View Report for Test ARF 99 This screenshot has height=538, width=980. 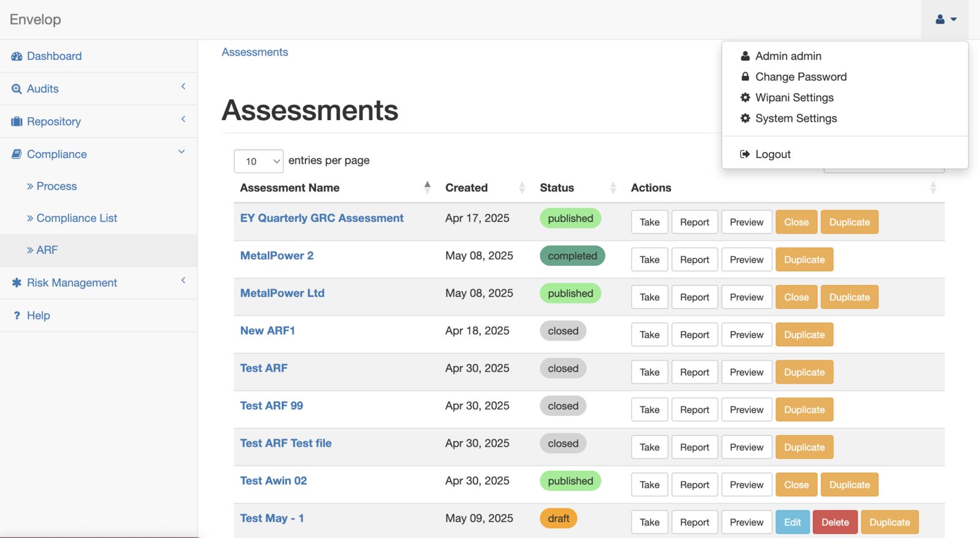pyautogui.click(x=695, y=409)
